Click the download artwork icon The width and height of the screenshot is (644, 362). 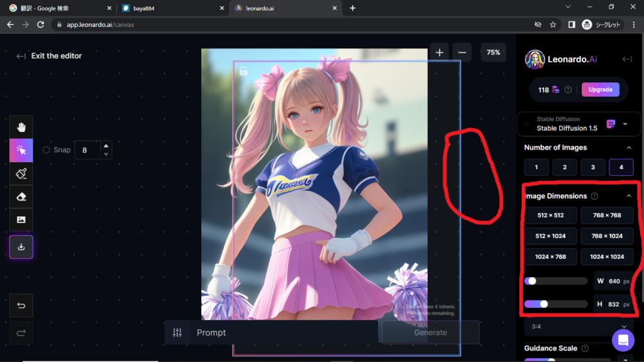(21, 247)
